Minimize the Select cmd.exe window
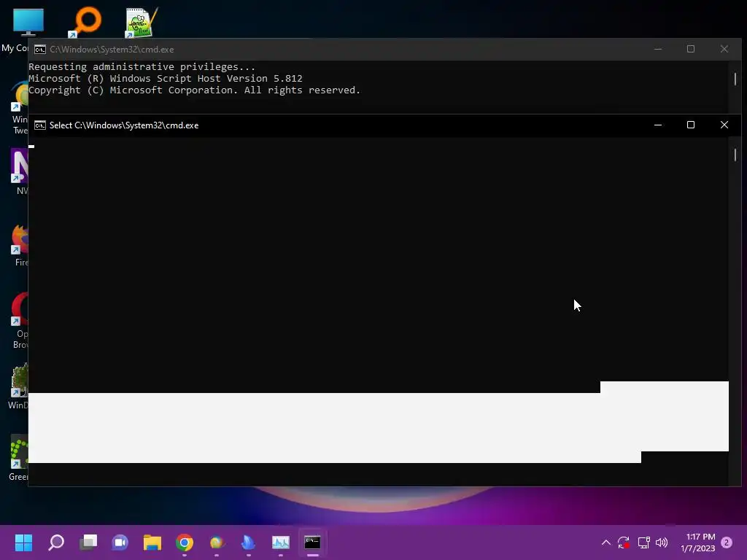Image resolution: width=747 pixels, height=560 pixels. 658,125
